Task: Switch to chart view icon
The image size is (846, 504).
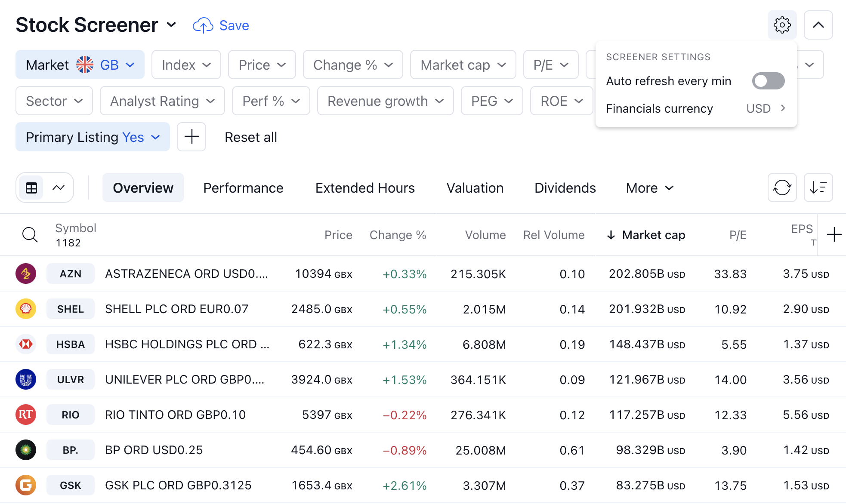Action: (x=59, y=188)
